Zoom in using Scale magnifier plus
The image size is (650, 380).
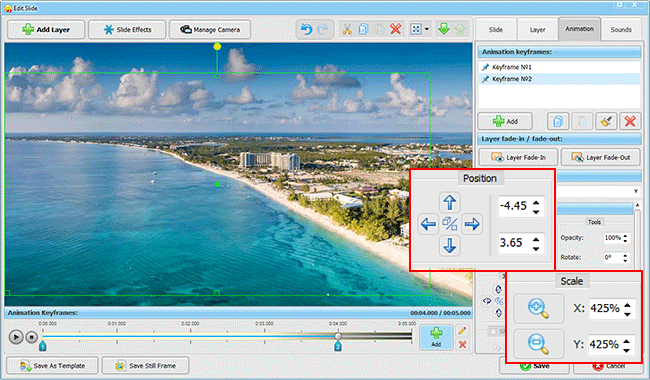tap(538, 308)
